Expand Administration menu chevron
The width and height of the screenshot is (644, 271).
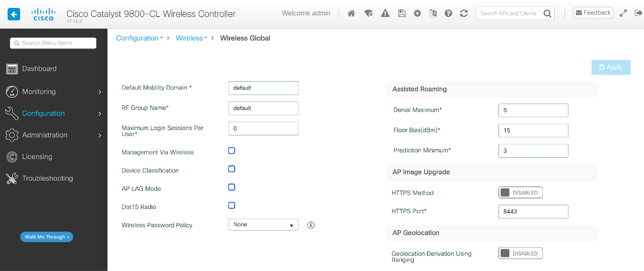(x=100, y=136)
